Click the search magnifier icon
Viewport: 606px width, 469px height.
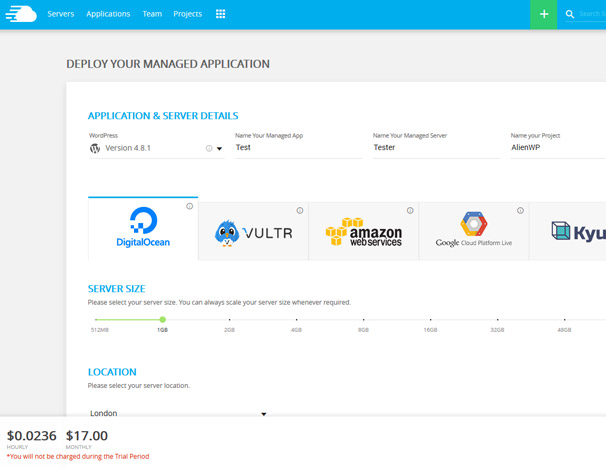(x=570, y=14)
